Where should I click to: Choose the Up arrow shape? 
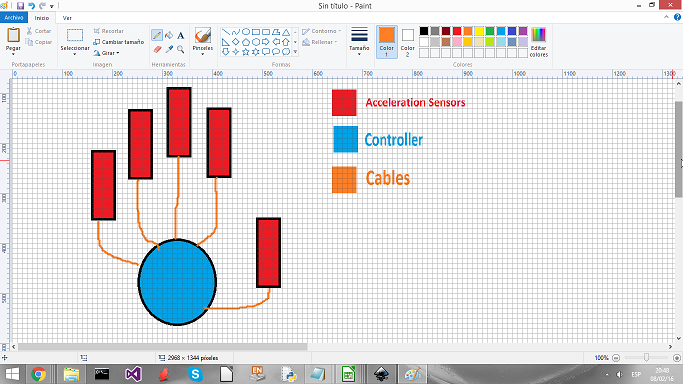pos(286,42)
